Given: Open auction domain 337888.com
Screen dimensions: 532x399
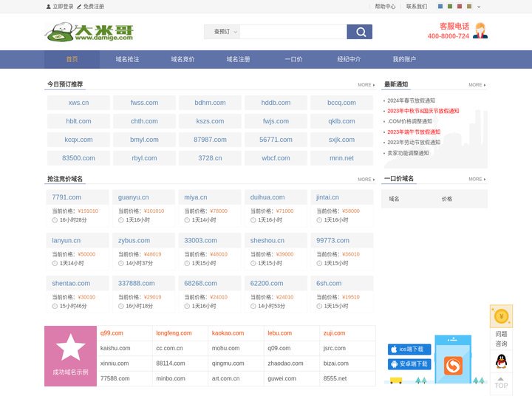Looking at the screenshot, I should click(x=137, y=283).
